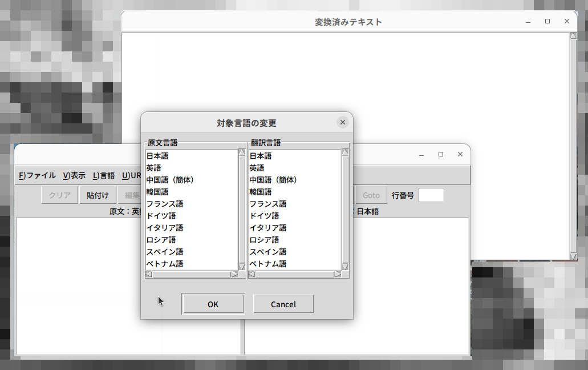Click up arrow in 変換済みテキスト window scrollbar
Image resolution: width=588 pixels, height=370 pixels.
point(573,36)
